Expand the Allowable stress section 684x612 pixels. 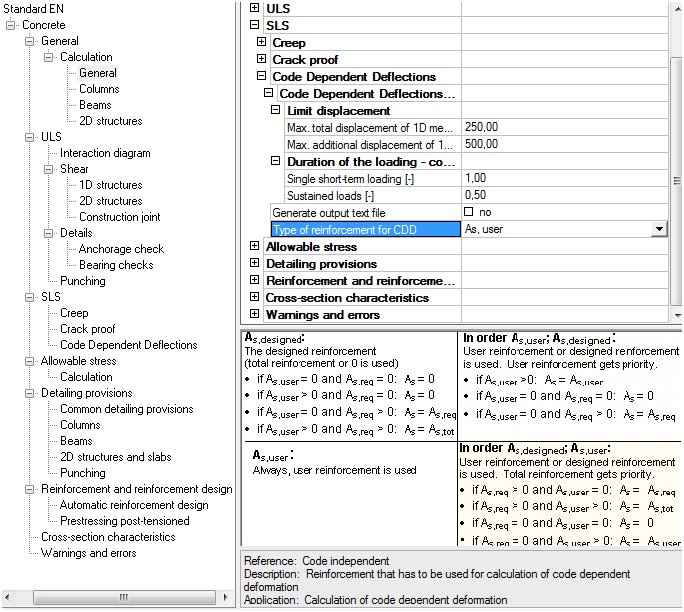[x=254, y=246]
